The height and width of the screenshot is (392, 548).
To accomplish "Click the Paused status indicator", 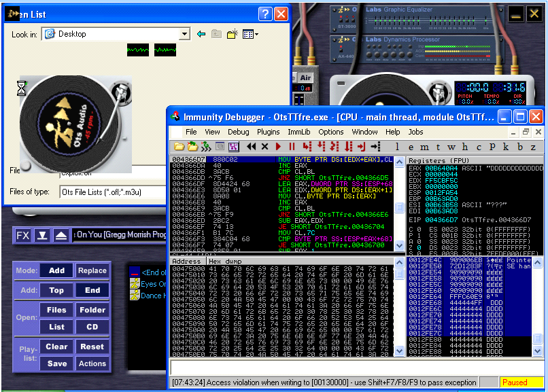I will (521, 382).
